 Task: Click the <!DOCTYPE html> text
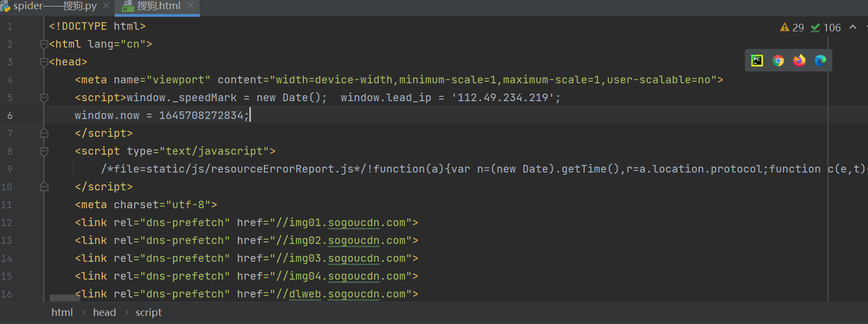[x=97, y=27]
